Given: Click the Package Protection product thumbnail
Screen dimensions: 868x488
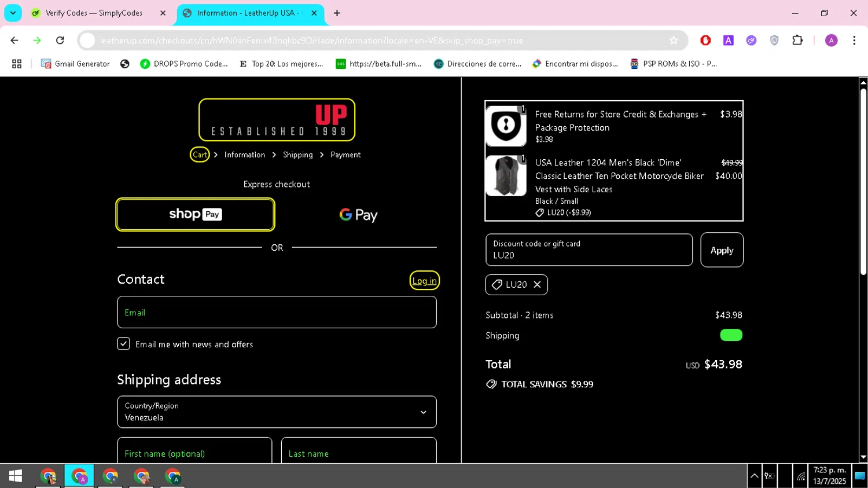Looking at the screenshot, I should pos(506,126).
